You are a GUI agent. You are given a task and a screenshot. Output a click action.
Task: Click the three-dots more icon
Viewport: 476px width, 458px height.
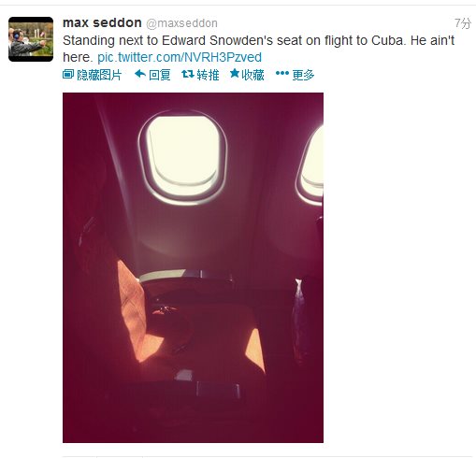(x=282, y=73)
